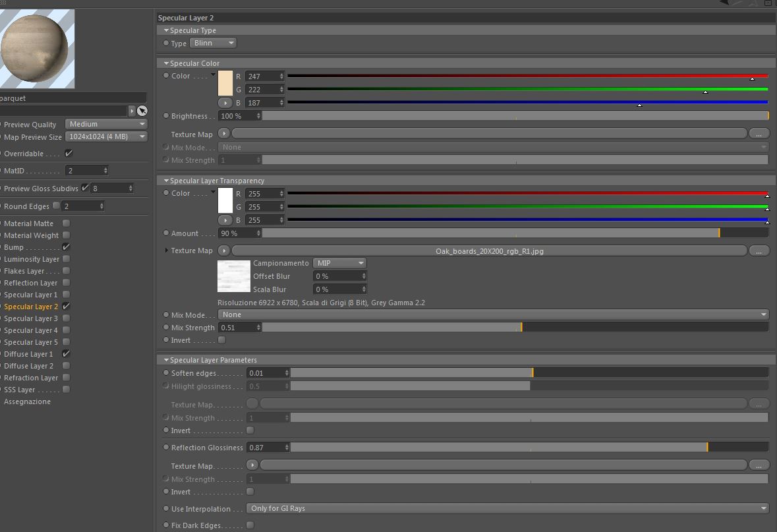The width and height of the screenshot is (777, 532).
Task: Expand Specular Color channel arrow below swatch
Action: [x=225, y=103]
